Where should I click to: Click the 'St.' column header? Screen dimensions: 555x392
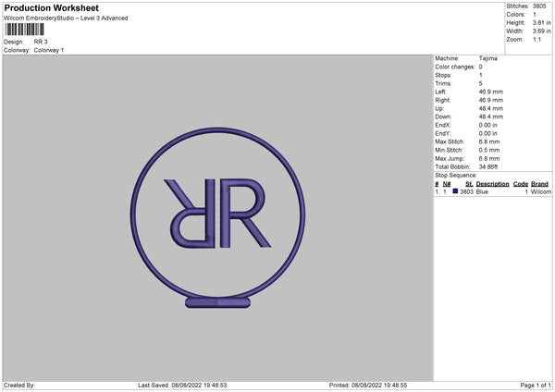(x=469, y=184)
